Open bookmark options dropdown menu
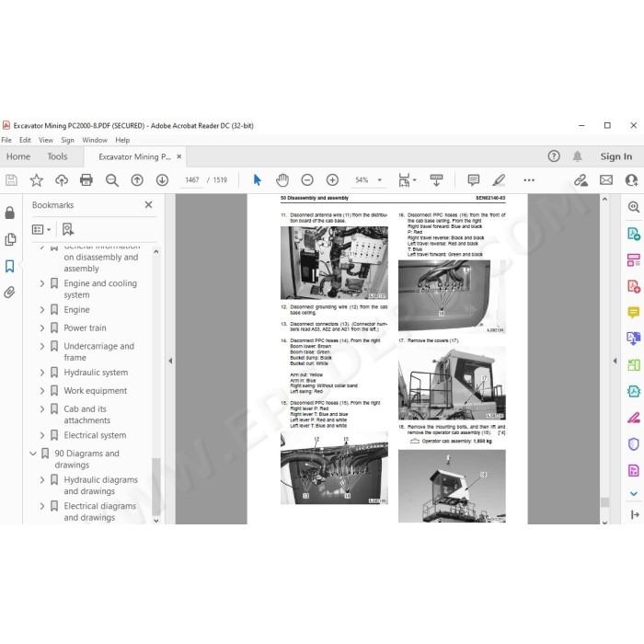644x644 pixels. point(41,229)
